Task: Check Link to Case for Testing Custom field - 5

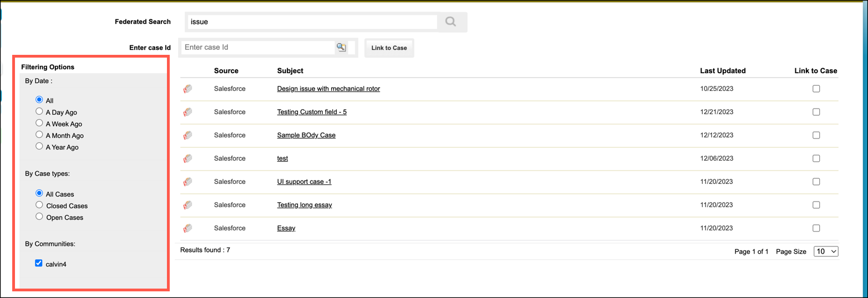Action: (816, 112)
